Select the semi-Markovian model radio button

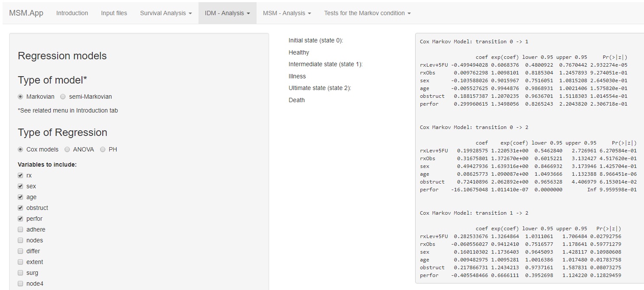(x=63, y=97)
